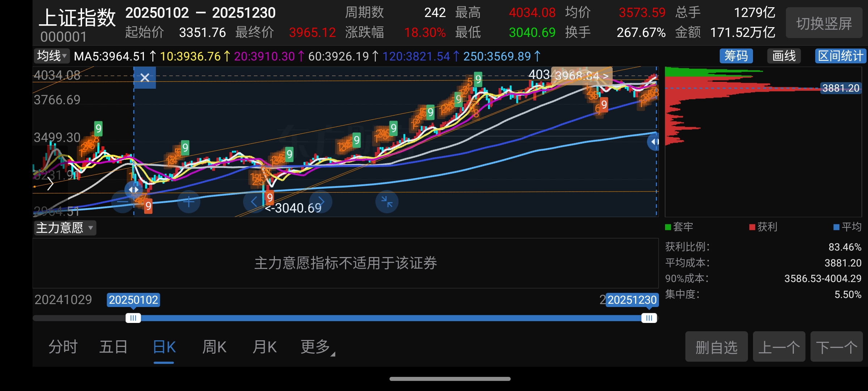Switch to the 分时 tab
The image size is (868, 391).
click(x=63, y=347)
